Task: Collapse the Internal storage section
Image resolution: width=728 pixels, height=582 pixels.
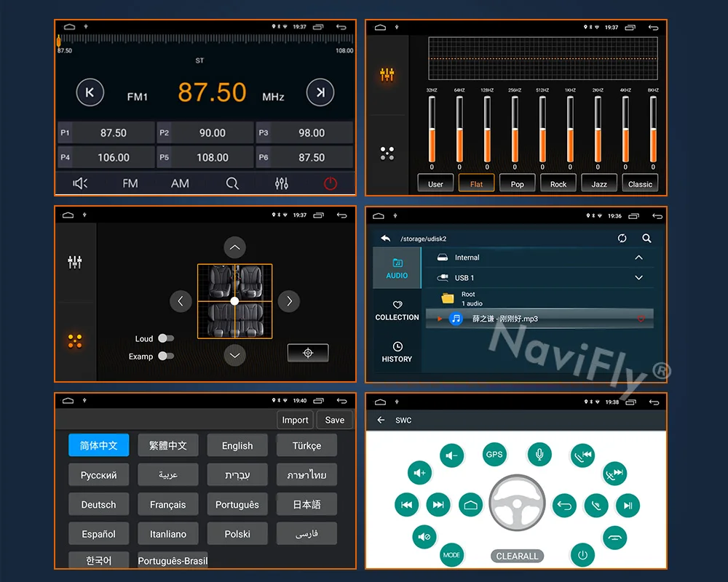Action: [639, 257]
